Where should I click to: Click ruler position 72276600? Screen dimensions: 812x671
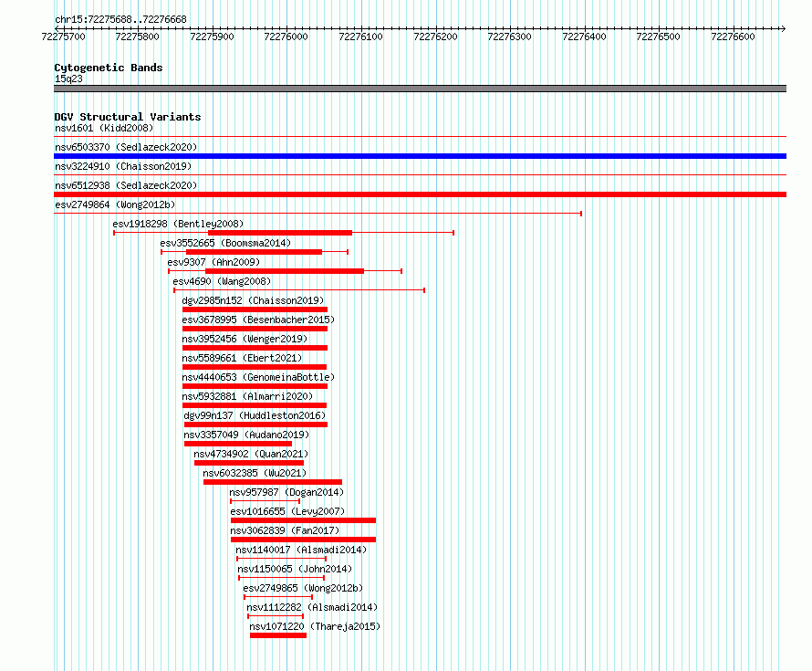pyautogui.click(x=733, y=37)
